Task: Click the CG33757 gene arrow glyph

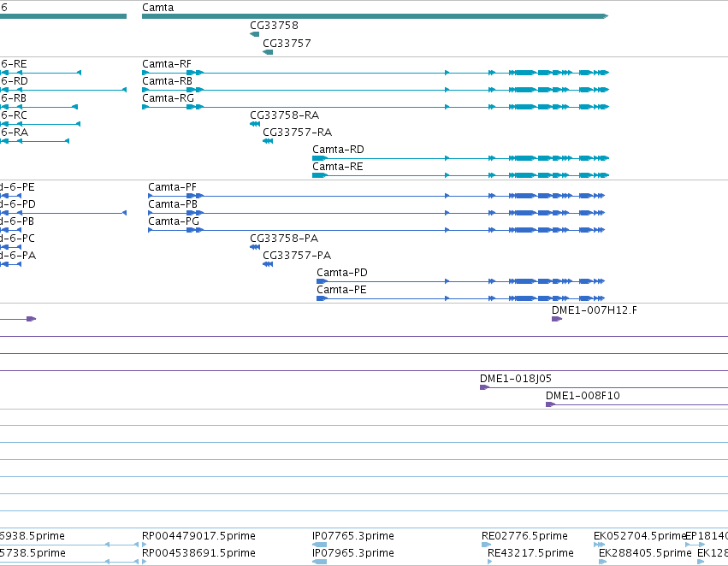Action: tap(268, 52)
